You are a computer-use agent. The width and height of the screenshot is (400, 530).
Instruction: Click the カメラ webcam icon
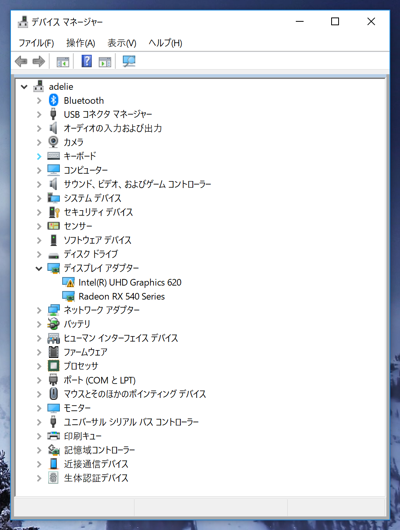pos(53,142)
